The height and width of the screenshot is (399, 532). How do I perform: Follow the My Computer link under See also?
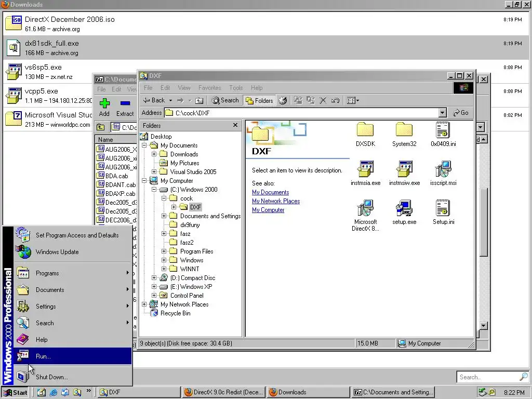[x=268, y=210]
